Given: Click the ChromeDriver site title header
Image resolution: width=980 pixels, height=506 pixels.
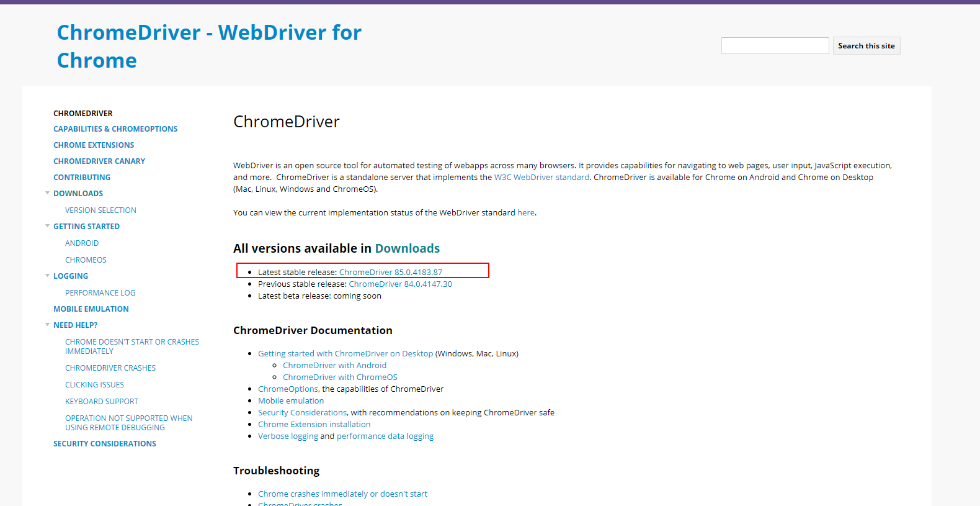Looking at the screenshot, I should pos(209,46).
